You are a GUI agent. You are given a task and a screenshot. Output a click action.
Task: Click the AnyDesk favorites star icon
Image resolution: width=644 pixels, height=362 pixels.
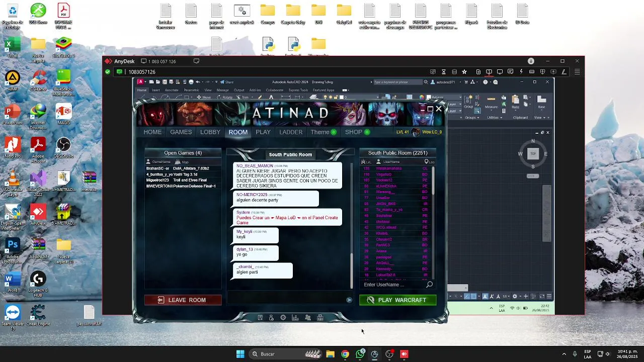click(x=464, y=72)
